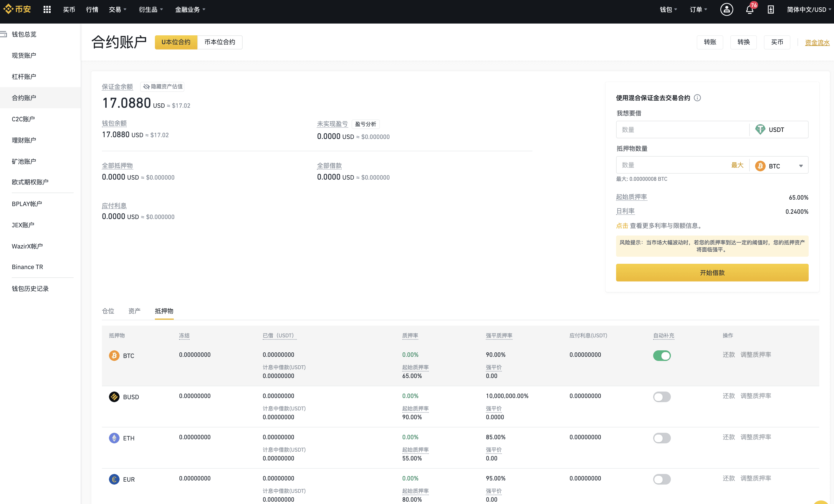Click 调整质押率 in the BTC row
This screenshot has width=834, height=504.
(x=755, y=355)
